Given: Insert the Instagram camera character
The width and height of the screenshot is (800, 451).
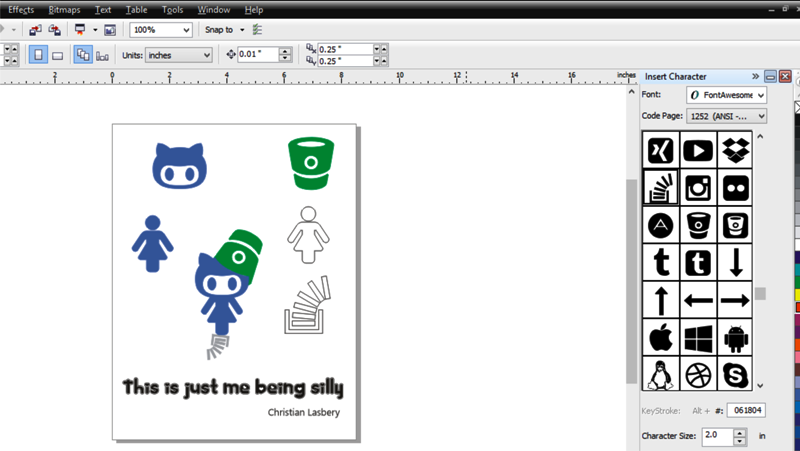Looking at the screenshot, I should coord(698,187).
